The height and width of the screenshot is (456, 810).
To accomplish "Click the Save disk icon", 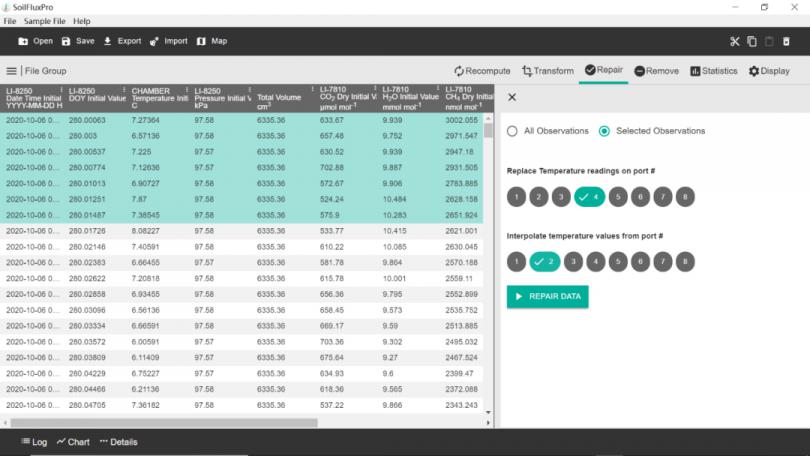I will tap(66, 41).
